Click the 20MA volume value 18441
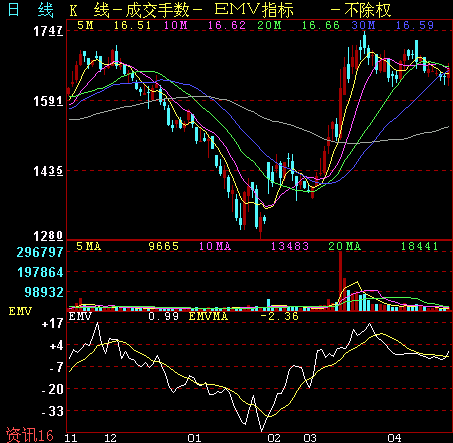 [x=419, y=246]
